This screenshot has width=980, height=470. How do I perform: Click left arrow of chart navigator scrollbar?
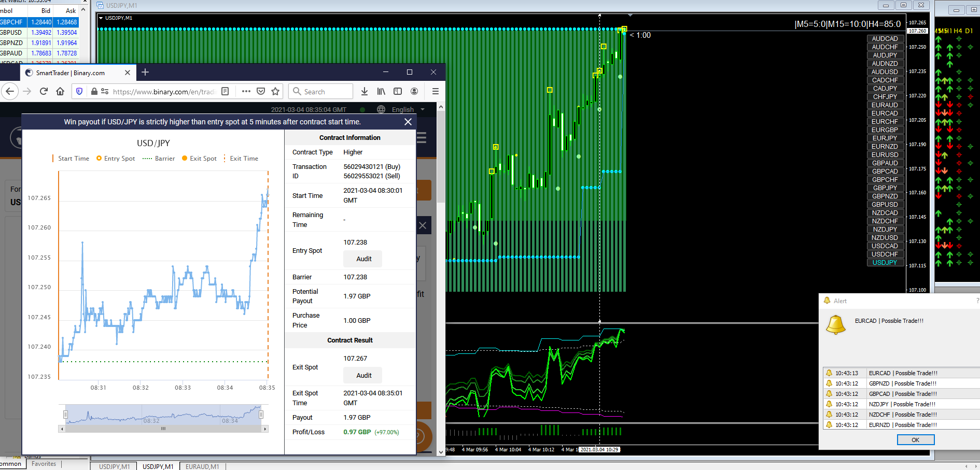[x=62, y=429]
